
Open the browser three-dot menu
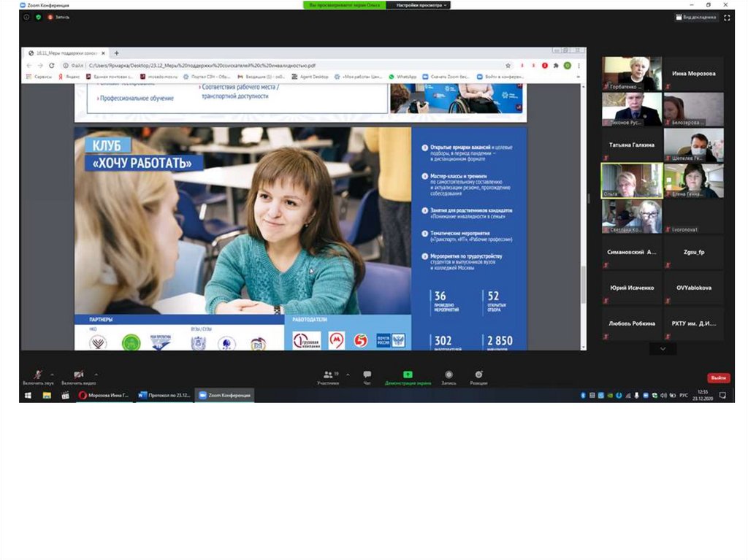579,66
